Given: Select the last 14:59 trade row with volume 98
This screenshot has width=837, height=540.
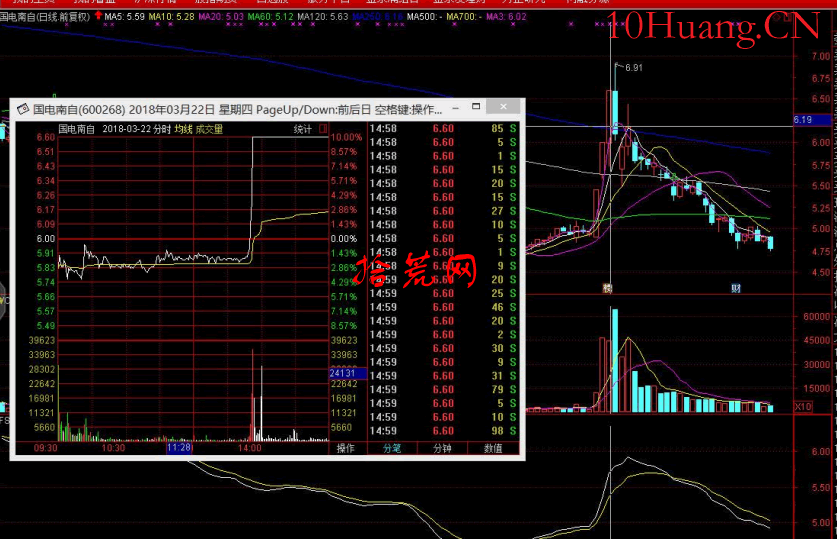Looking at the screenshot, I should 443,431.
